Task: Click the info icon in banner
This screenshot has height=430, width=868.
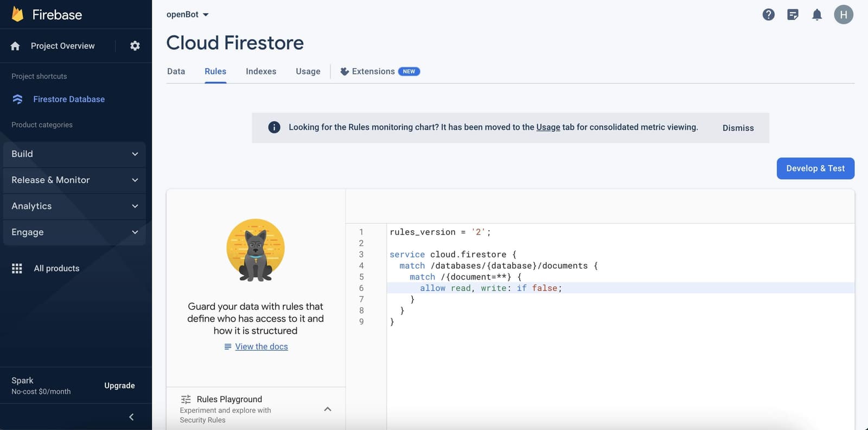Action: [275, 128]
